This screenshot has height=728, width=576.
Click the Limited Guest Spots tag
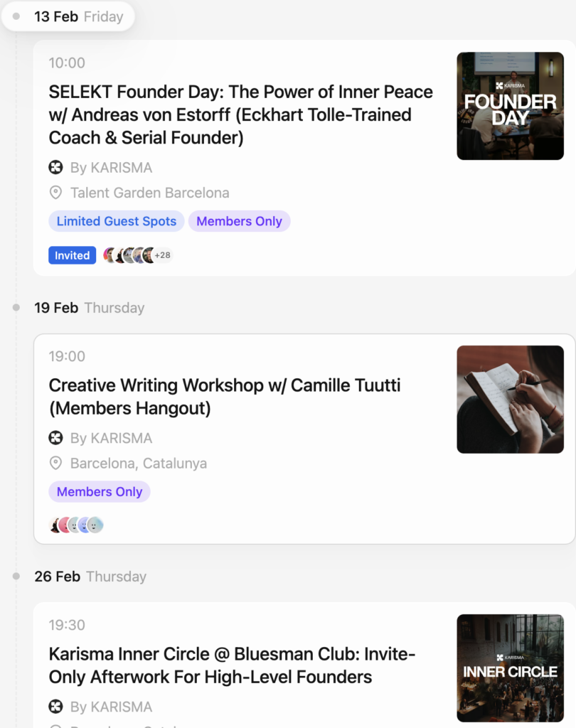(117, 221)
